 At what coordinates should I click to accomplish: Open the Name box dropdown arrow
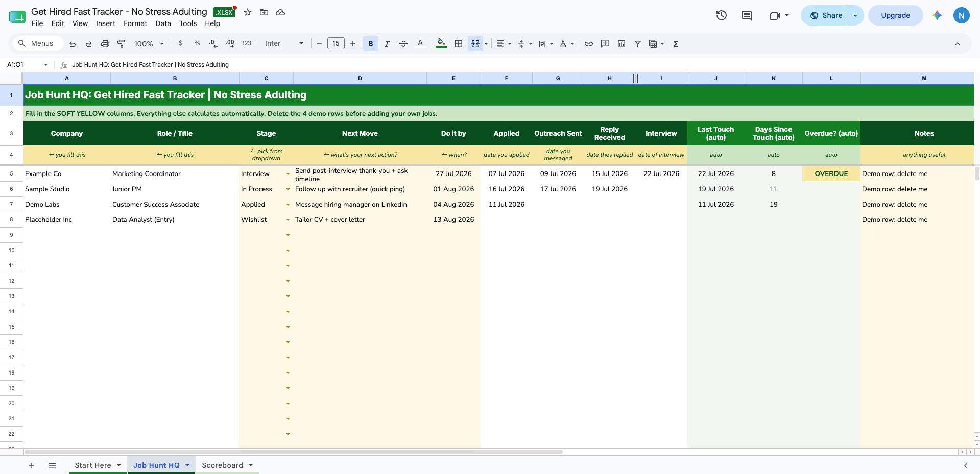point(46,65)
